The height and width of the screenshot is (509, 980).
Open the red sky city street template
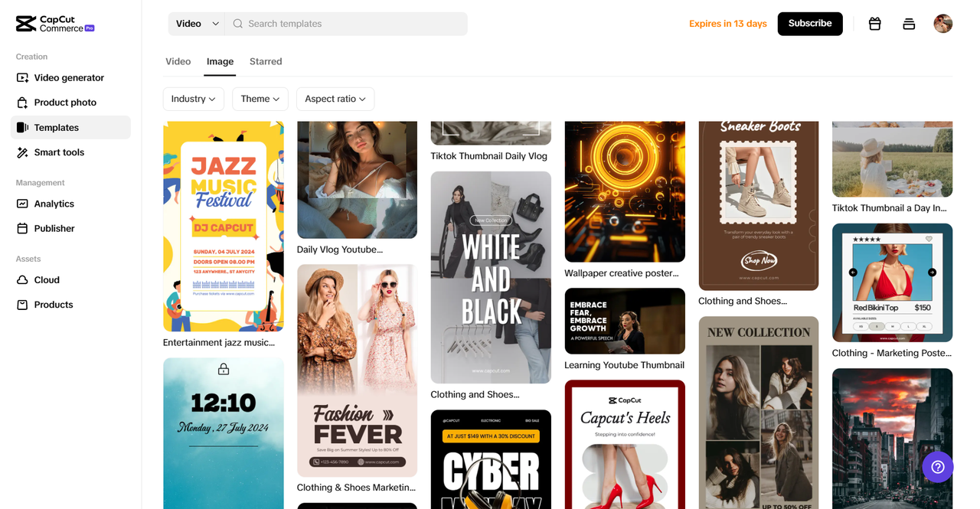pyautogui.click(x=893, y=439)
